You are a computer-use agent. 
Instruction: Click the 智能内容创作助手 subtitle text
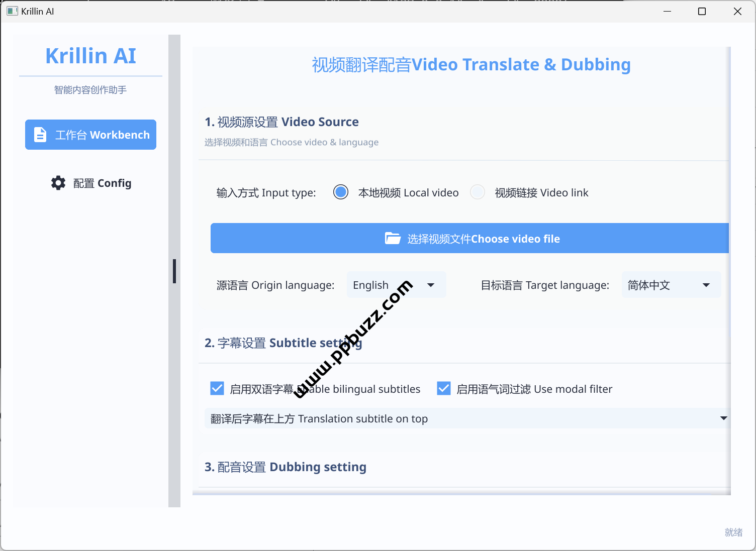(90, 90)
